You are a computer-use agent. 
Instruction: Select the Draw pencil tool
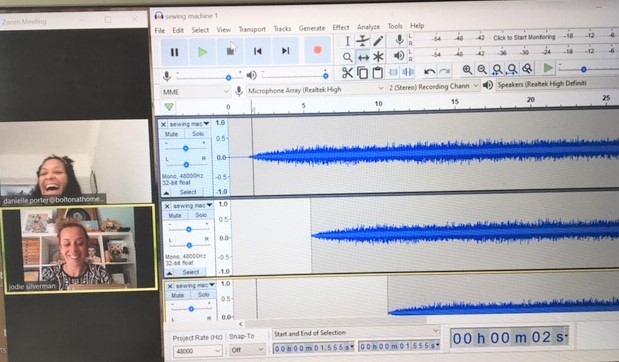point(378,40)
